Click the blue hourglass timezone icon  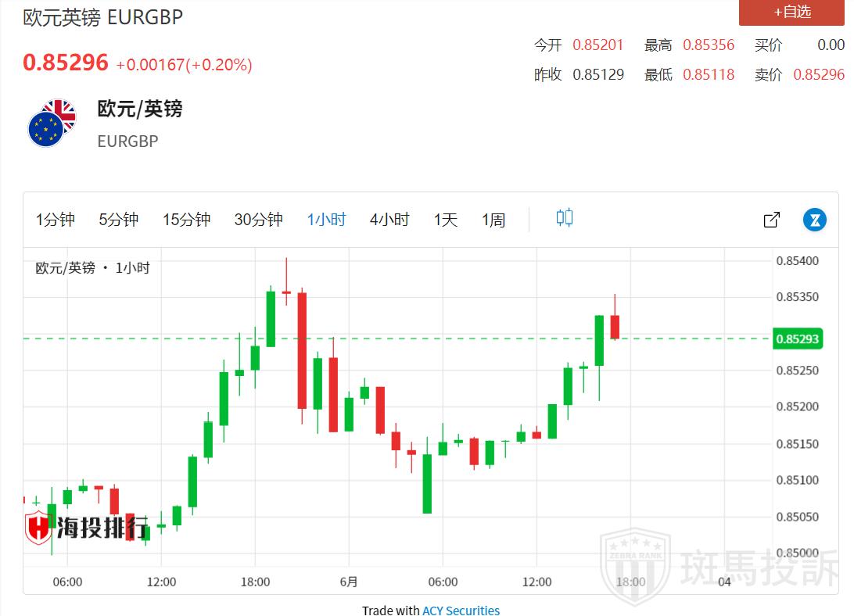pos(815,220)
